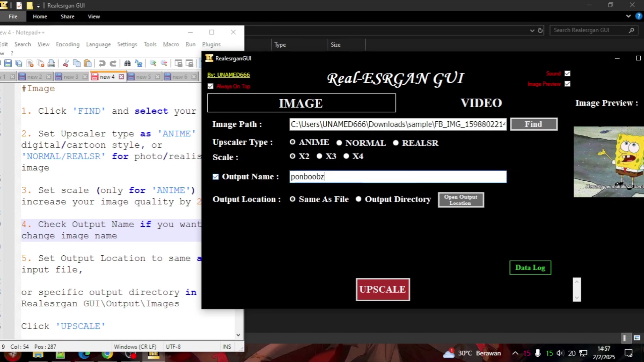The width and height of the screenshot is (644, 362).
Task: Disable the Image Preview checkbox
Action: 568,84
